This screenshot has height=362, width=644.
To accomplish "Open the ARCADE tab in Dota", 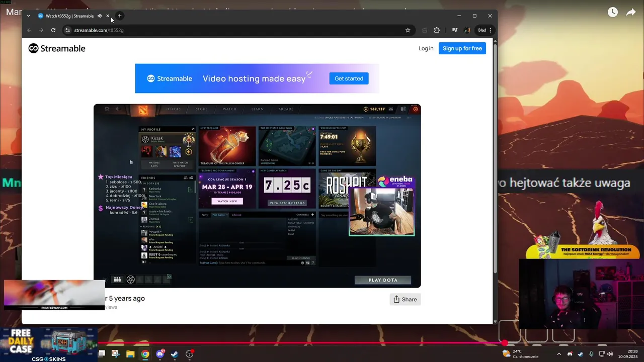I will (286, 109).
